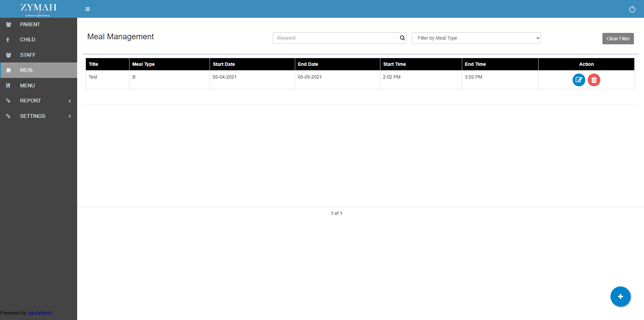Edit the Test meal entry
This screenshot has height=320, width=644.
[579, 80]
